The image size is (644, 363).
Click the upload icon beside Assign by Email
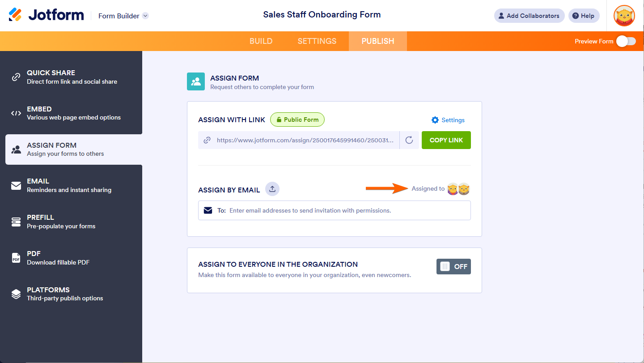point(272,189)
